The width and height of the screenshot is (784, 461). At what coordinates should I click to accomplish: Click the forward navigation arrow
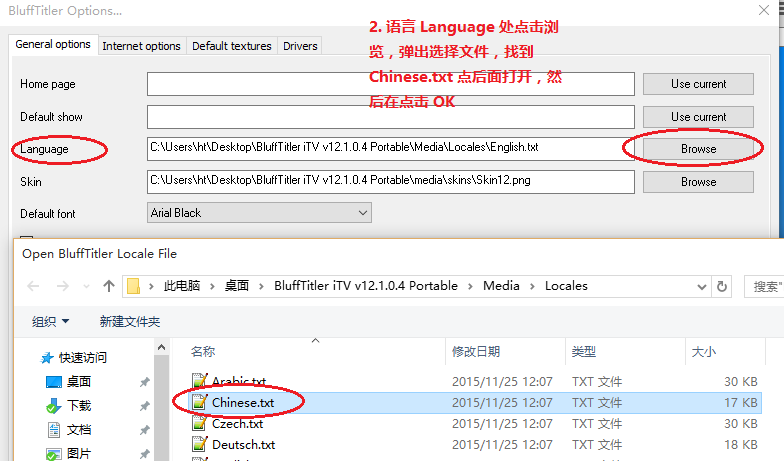tap(63, 286)
